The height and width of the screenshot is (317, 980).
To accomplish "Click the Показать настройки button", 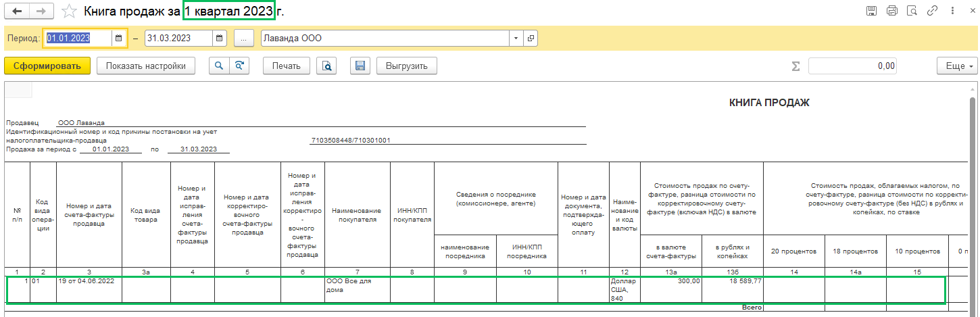I will click(146, 66).
